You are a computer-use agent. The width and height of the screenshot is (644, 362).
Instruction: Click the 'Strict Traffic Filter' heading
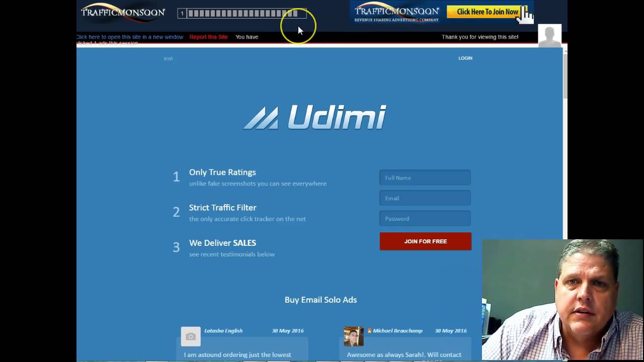[x=223, y=207]
